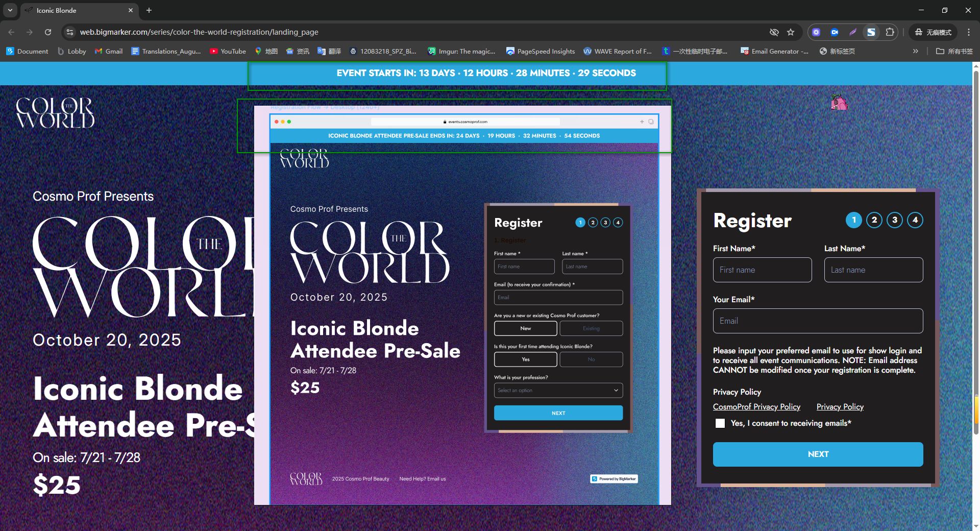980x531 pixels.
Task: Click the address bar URL
Action: (199, 32)
